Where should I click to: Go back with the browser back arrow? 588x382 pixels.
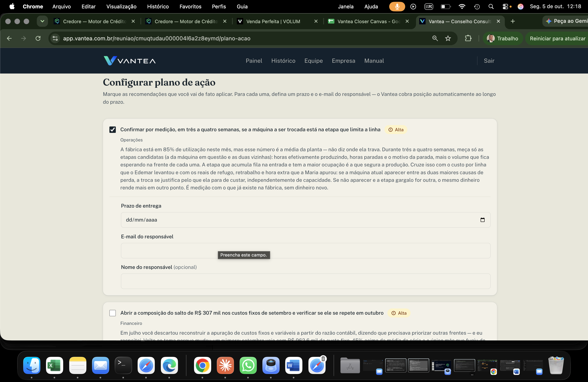pyautogui.click(x=9, y=38)
